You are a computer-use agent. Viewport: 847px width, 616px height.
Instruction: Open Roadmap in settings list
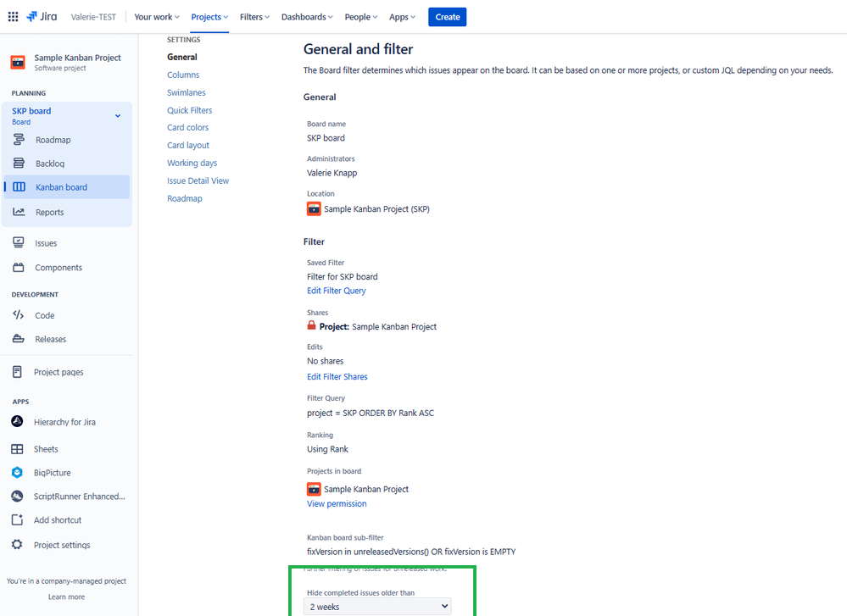185,198
